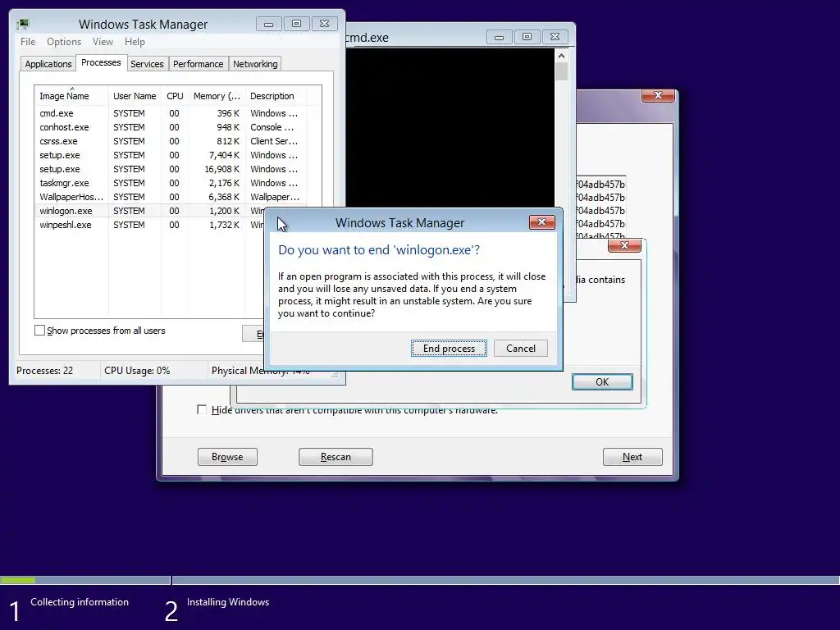Image resolution: width=840 pixels, height=630 pixels.
Task: Select the winpeshl.exe process row
Action: pyautogui.click(x=150, y=225)
